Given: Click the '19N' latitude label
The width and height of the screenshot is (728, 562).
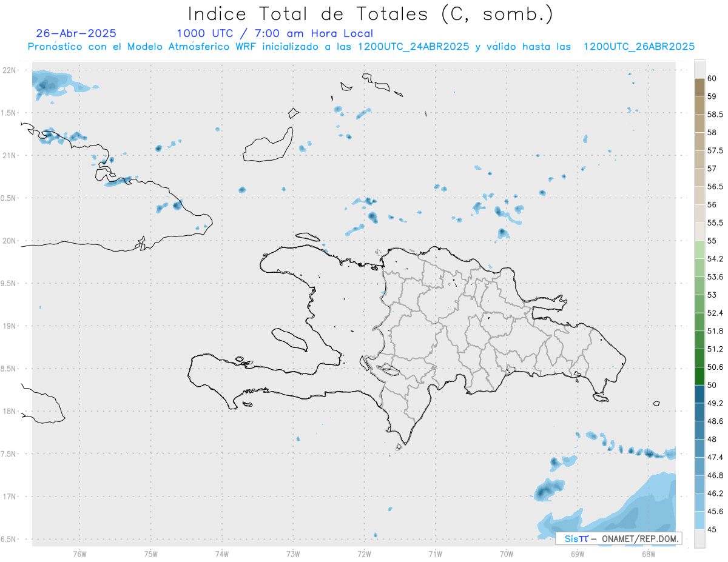Looking at the screenshot, I should coord(10,326).
